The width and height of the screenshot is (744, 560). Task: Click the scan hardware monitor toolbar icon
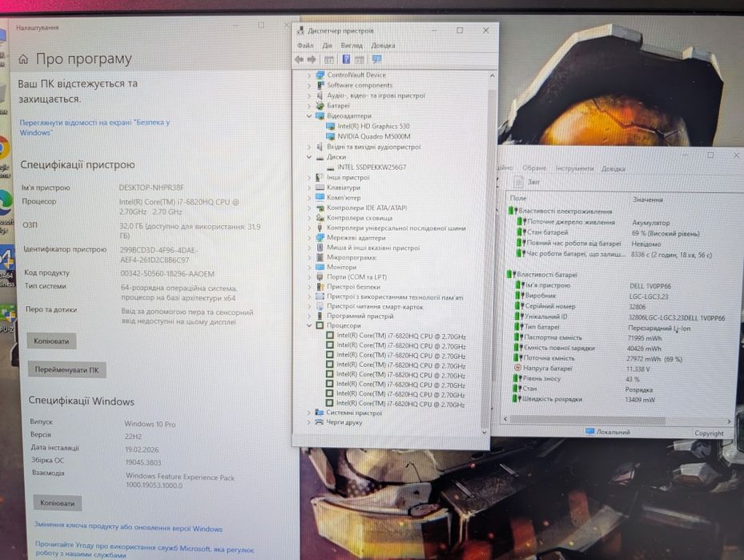coord(377,59)
